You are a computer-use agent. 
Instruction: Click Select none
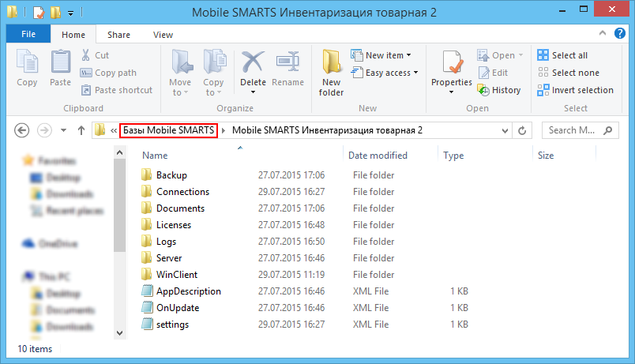[x=568, y=73]
